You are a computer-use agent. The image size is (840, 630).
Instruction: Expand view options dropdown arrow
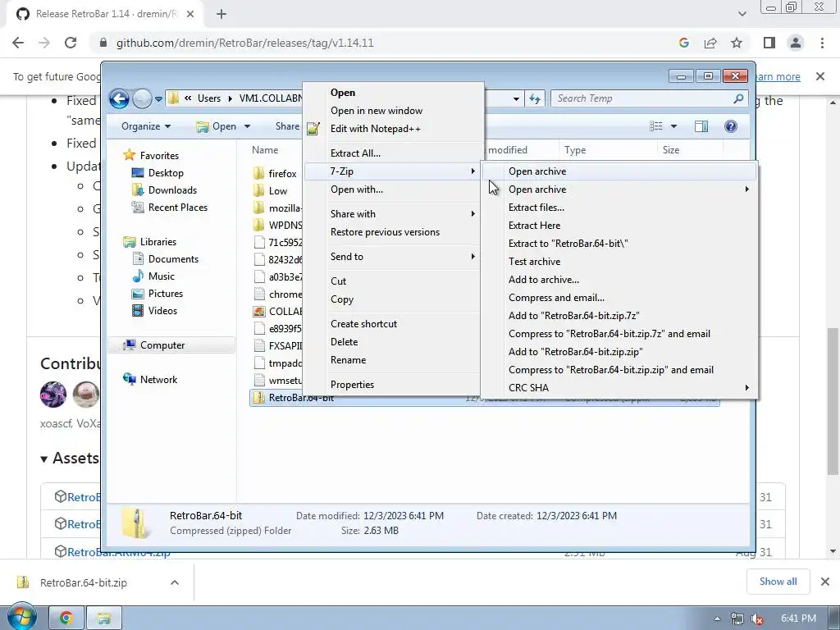click(674, 126)
